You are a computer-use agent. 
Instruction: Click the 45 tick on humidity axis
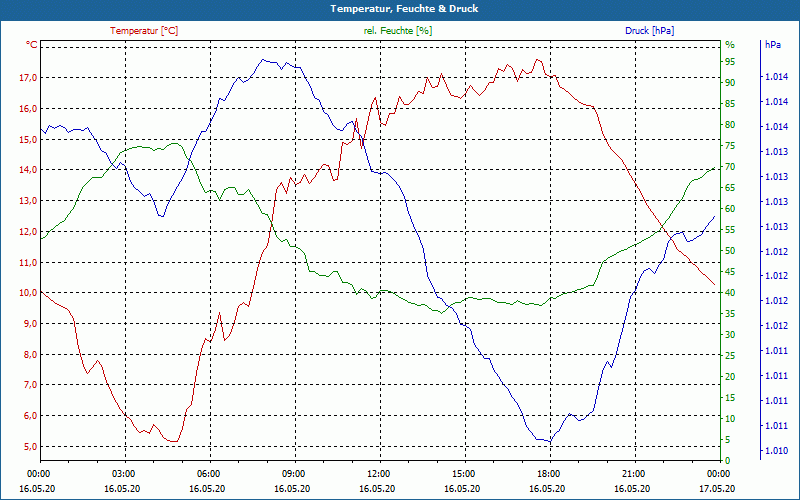[730, 272]
